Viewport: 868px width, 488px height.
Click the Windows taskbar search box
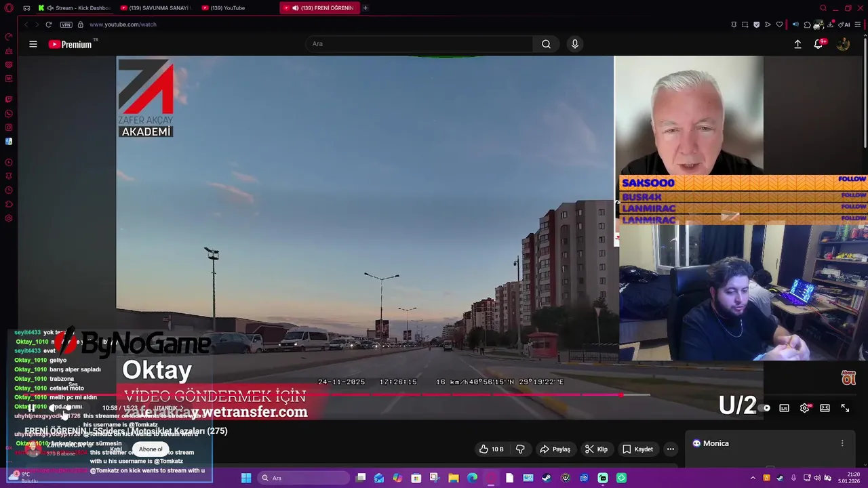click(x=302, y=478)
